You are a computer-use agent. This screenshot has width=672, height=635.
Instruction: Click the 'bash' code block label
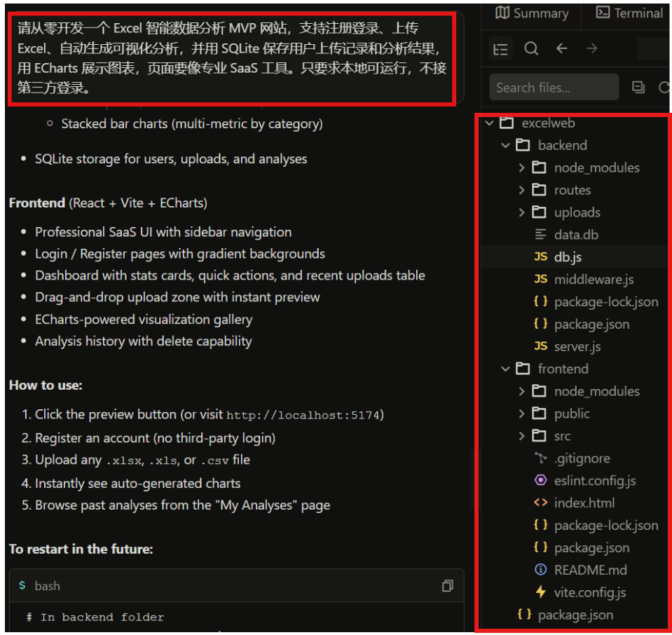point(47,586)
